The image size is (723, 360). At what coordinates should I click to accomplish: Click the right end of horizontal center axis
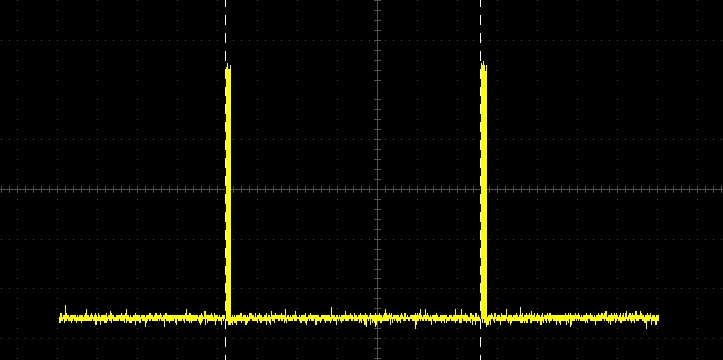[720, 189]
